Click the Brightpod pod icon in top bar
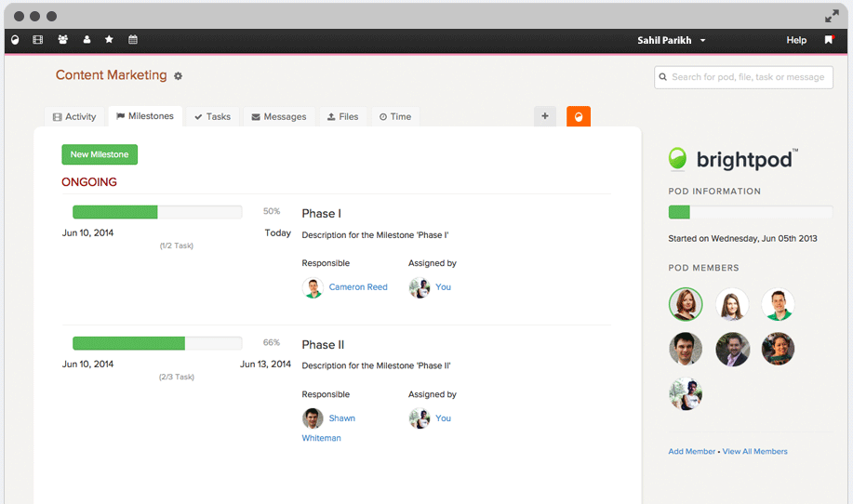Screen dimensions: 853x504 pyautogui.click(x=14, y=40)
